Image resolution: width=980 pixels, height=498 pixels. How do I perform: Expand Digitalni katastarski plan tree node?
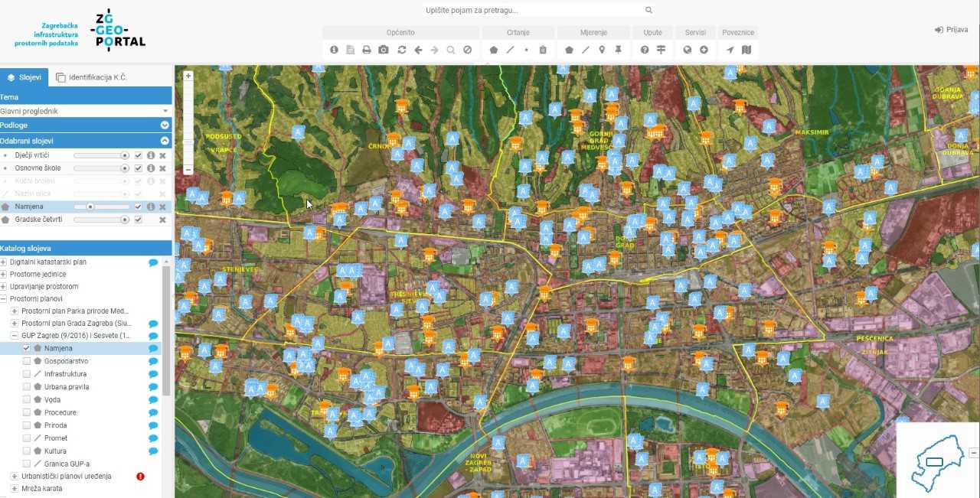point(4,262)
